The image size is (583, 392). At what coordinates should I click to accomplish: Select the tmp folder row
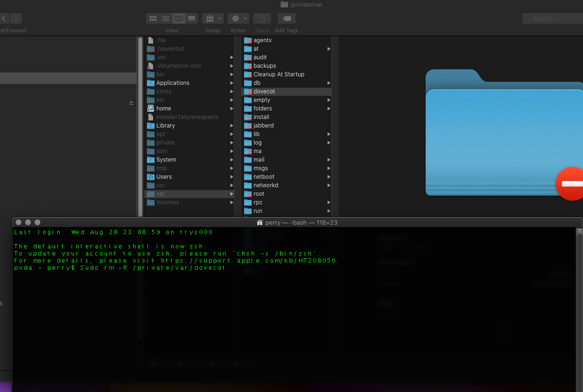[190, 168]
